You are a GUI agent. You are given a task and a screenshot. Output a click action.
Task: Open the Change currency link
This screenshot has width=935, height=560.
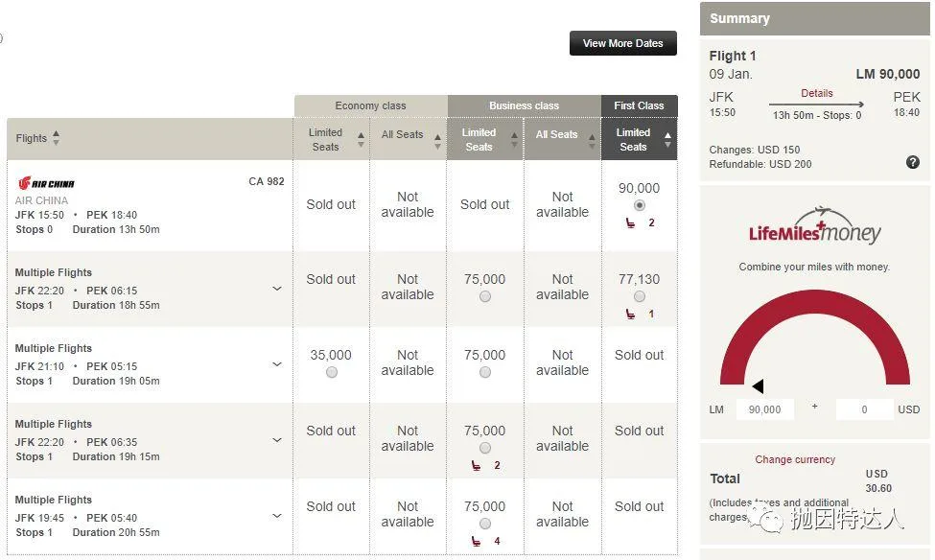click(795, 459)
